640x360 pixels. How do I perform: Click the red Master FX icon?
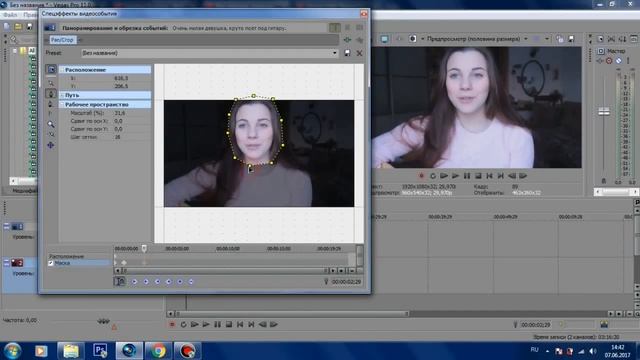coord(609,61)
